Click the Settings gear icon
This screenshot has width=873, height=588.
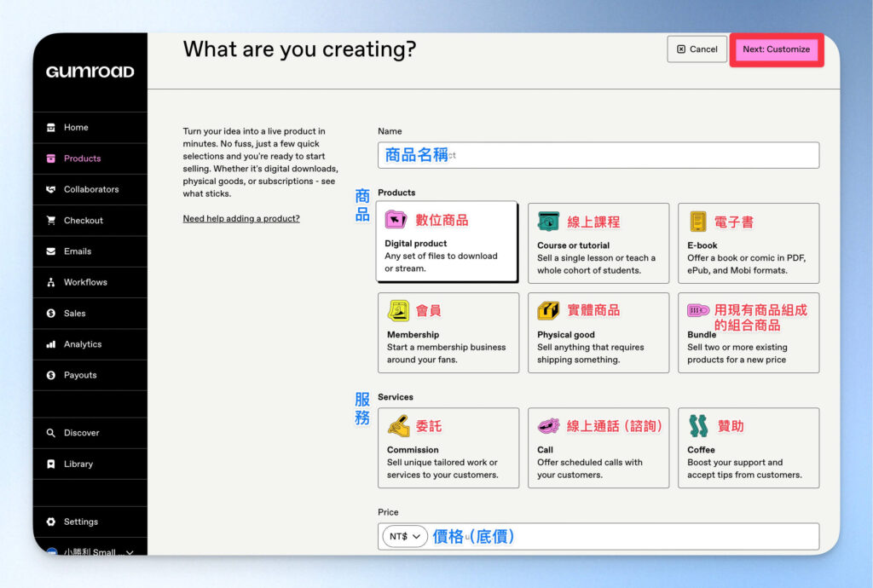50,522
